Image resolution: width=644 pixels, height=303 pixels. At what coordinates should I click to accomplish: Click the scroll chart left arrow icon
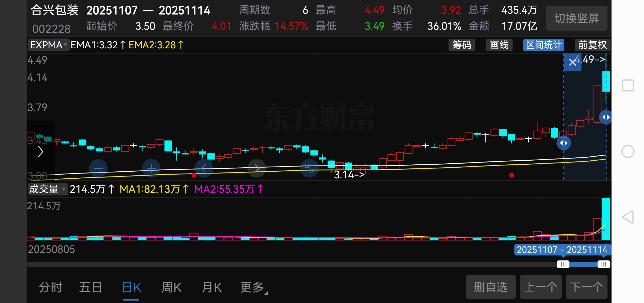pos(204,168)
